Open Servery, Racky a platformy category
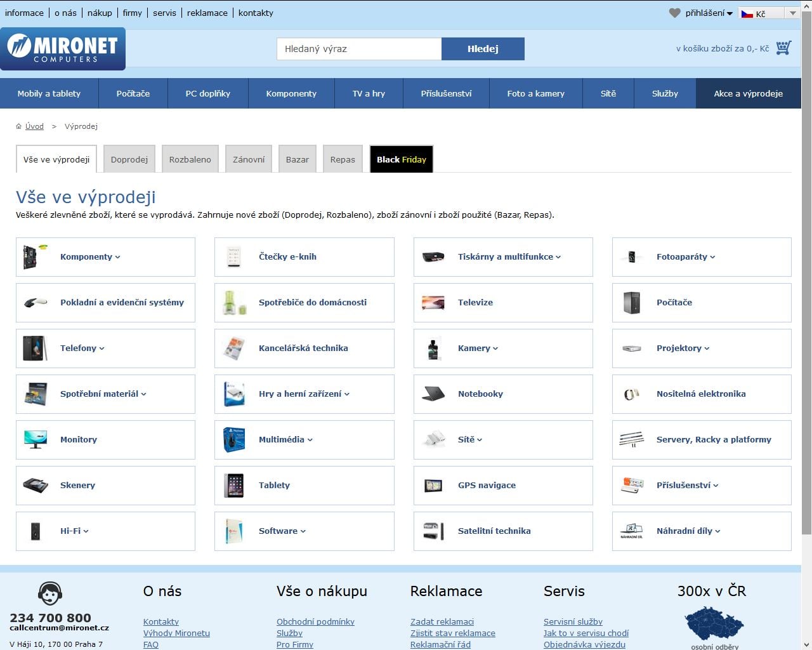 click(x=702, y=440)
